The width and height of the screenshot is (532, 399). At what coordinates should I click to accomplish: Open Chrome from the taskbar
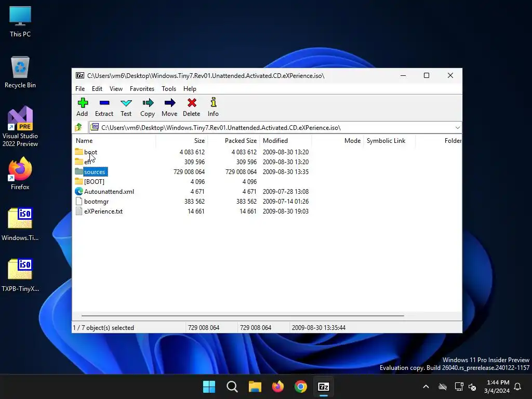tap(301, 387)
